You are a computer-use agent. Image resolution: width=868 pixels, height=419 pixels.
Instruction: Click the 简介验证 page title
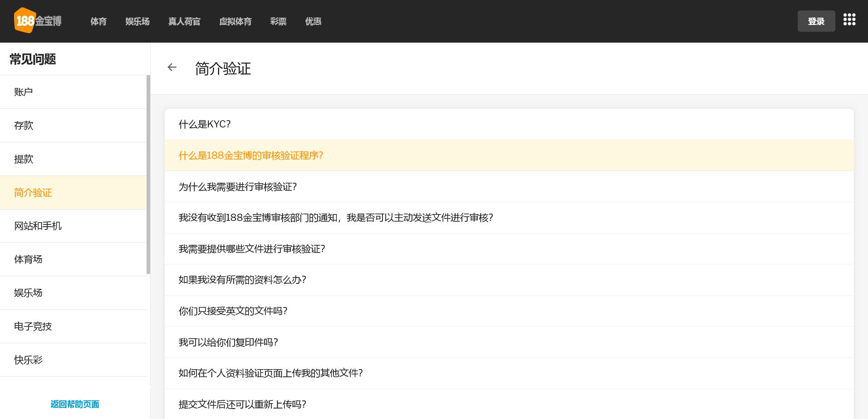223,69
